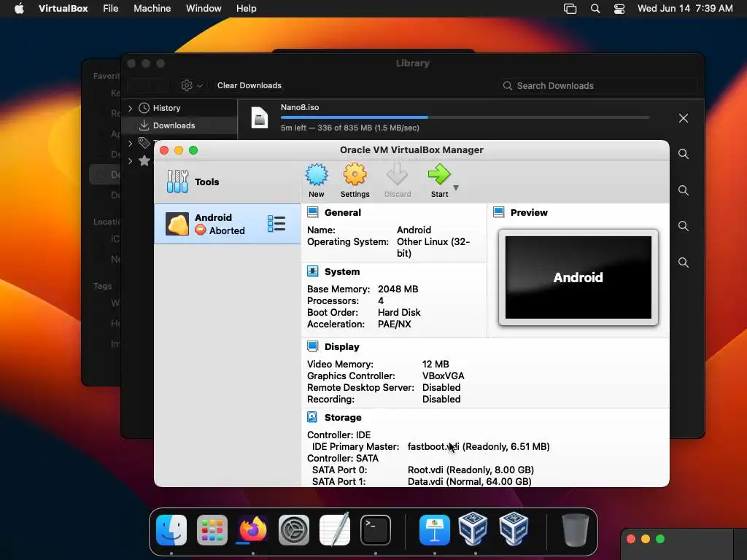This screenshot has height=560, width=747.
Task: Open Finder from the Dock
Action: coord(171,530)
